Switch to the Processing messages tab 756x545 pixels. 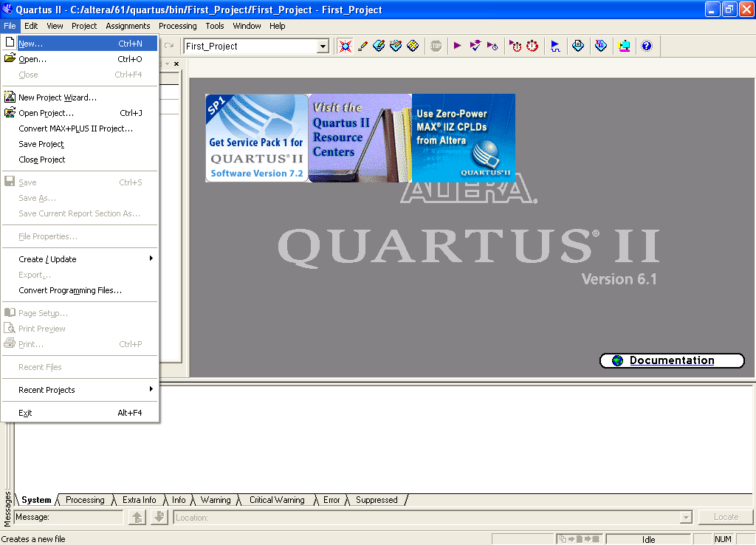click(85, 500)
